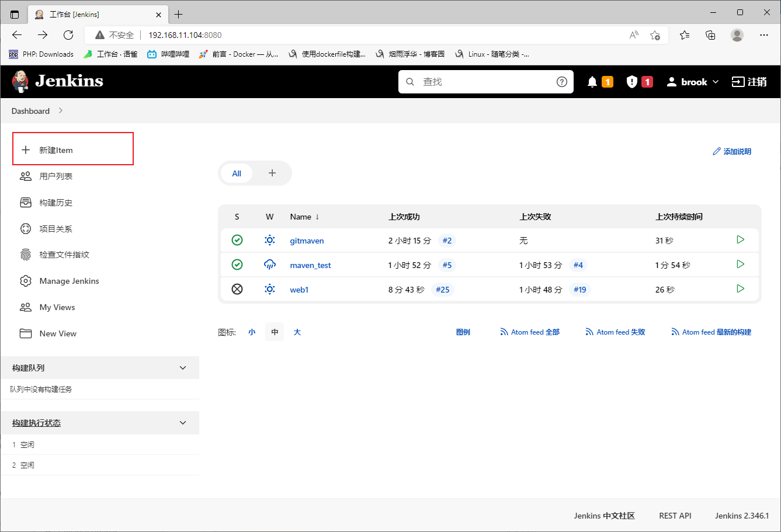Add a new view tab with plus
The image size is (781, 532).
click(x=272, y=173)
